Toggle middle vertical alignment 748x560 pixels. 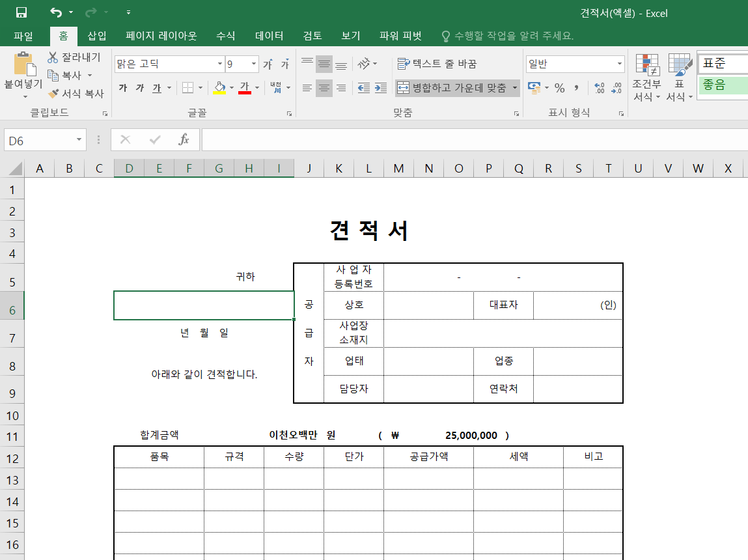[x=324, y=64]
